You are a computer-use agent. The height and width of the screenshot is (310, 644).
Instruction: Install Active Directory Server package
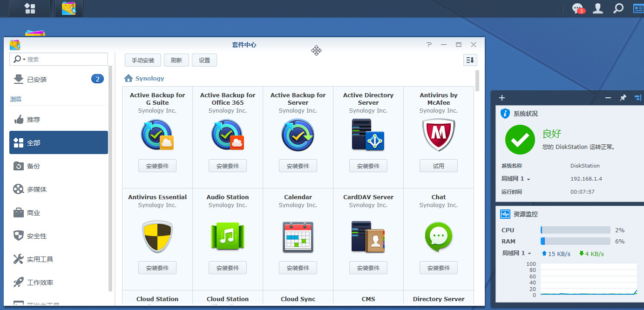pos(368,166)
